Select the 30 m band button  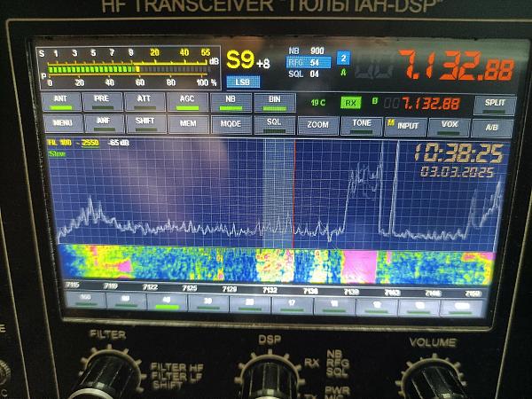(x=208, y=303)
